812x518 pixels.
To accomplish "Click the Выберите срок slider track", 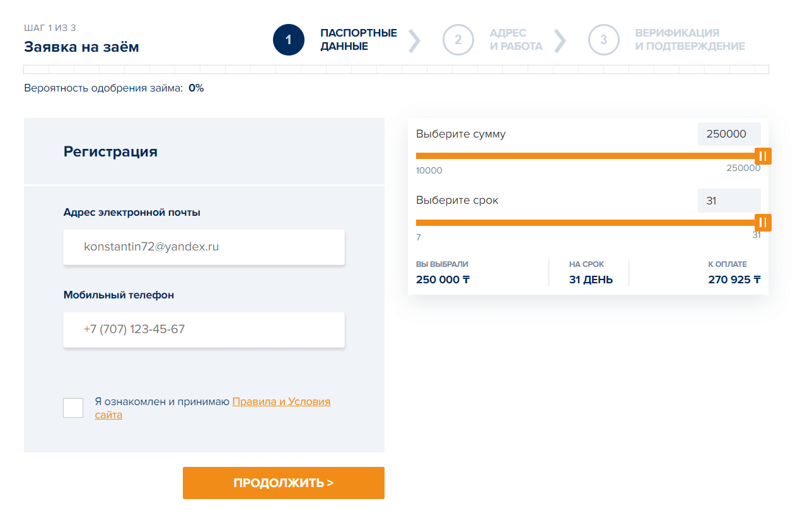I will tap(586, 222).
